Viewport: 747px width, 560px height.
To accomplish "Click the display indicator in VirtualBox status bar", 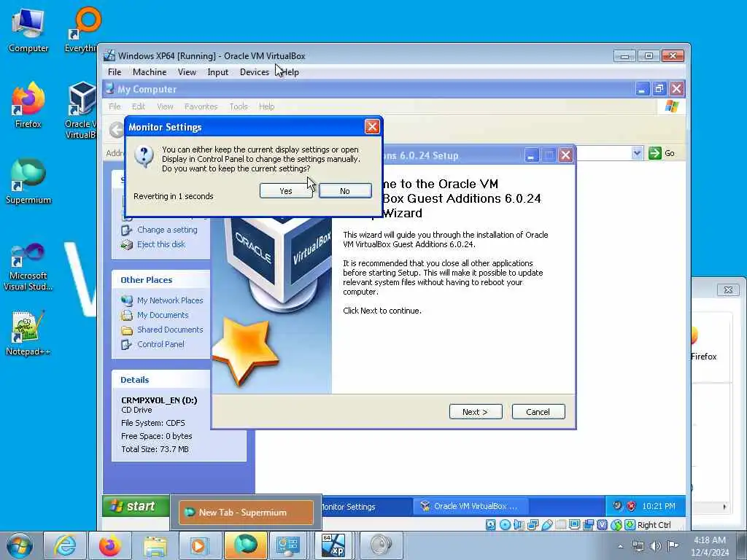I will click(x=575, y=525).
